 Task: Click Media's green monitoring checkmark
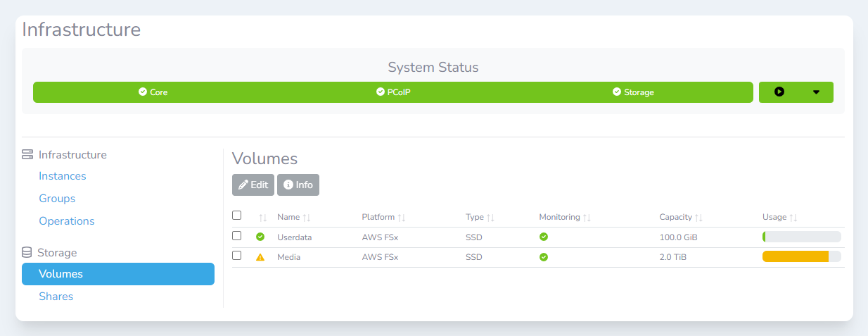click(544, 257)
